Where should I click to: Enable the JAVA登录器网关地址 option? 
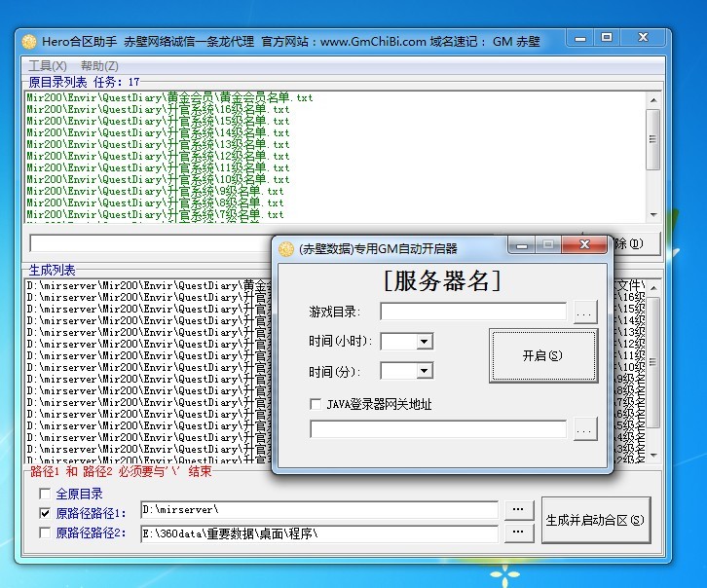pos(315,404)
